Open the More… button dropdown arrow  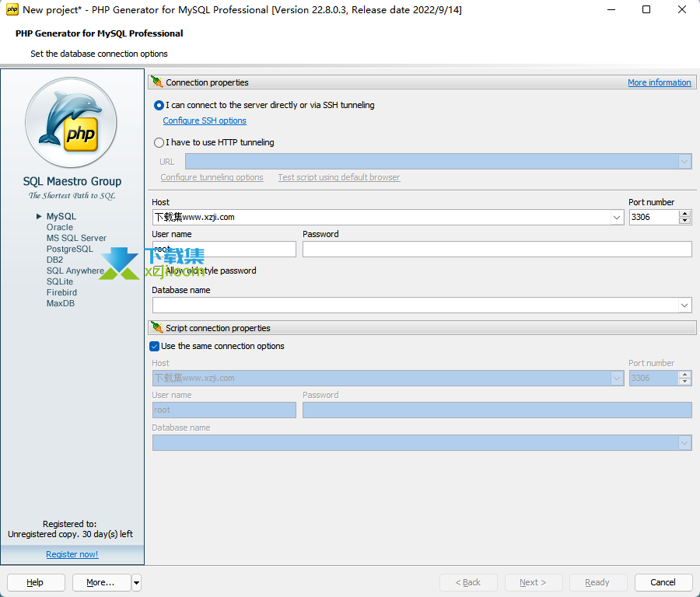tap(137, 582)
